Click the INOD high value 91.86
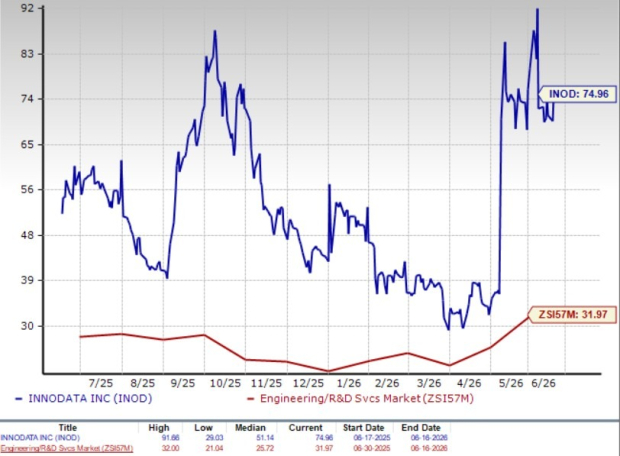This screenshot has height=456, width=620. 170,438
